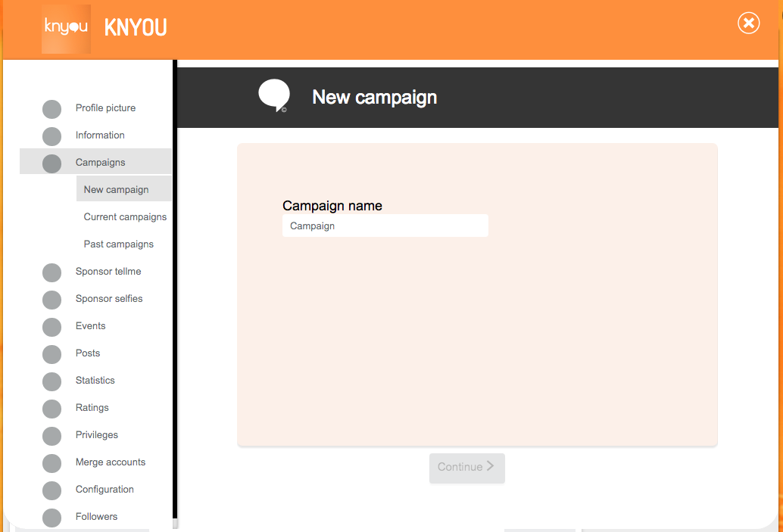
Task: Click the circle icon beside Profile picture
Action: 52,109
